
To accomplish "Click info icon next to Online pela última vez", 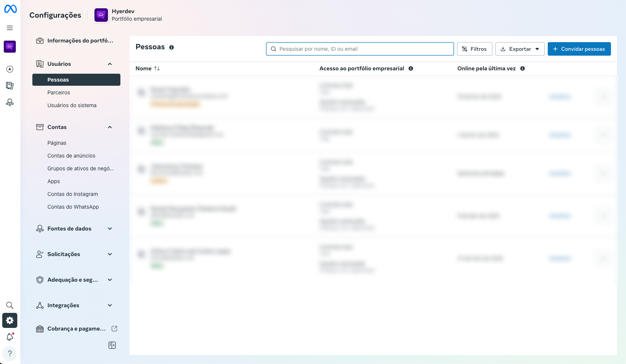I will pos(523,68).
